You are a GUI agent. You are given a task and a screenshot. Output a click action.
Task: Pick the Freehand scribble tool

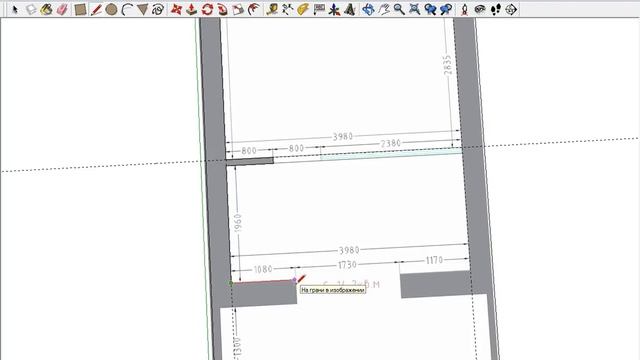[x=158, y=9]
